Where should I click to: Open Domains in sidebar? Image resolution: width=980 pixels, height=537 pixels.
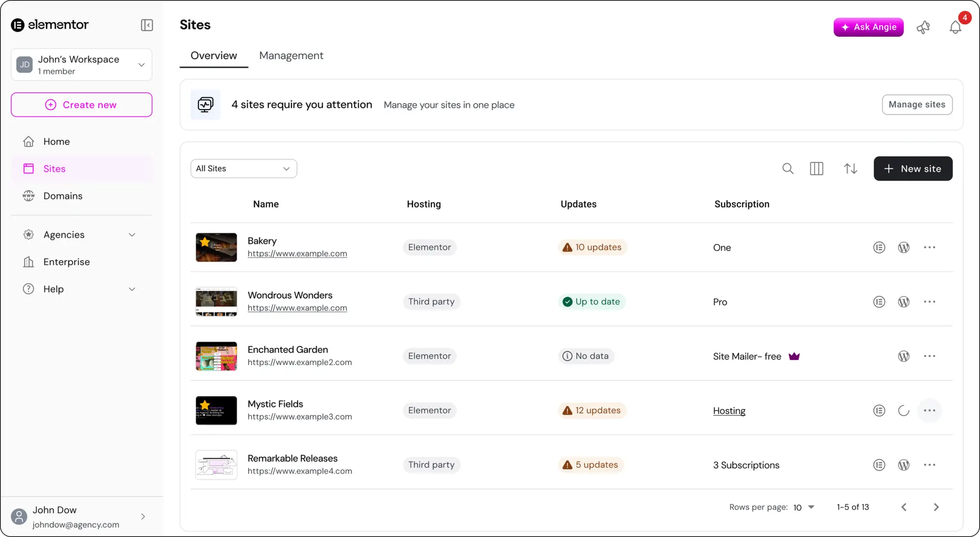(x=82, y=196)
